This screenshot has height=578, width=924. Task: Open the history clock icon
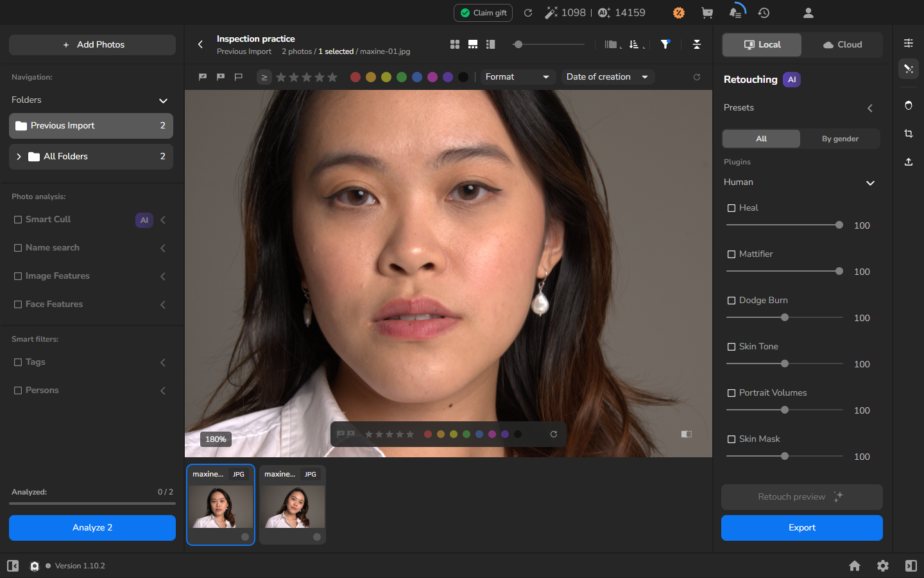pos(764,13)
